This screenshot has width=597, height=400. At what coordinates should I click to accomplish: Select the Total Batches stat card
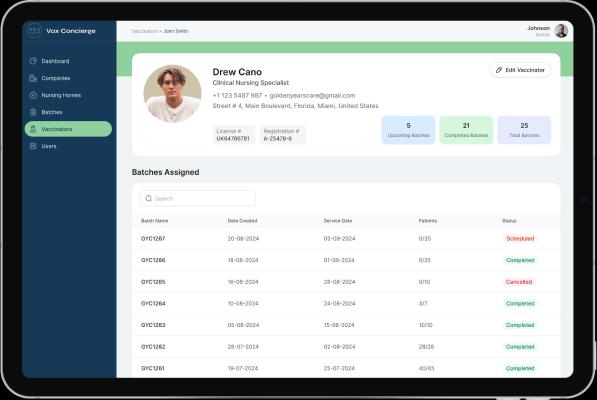tap(524, 130)
